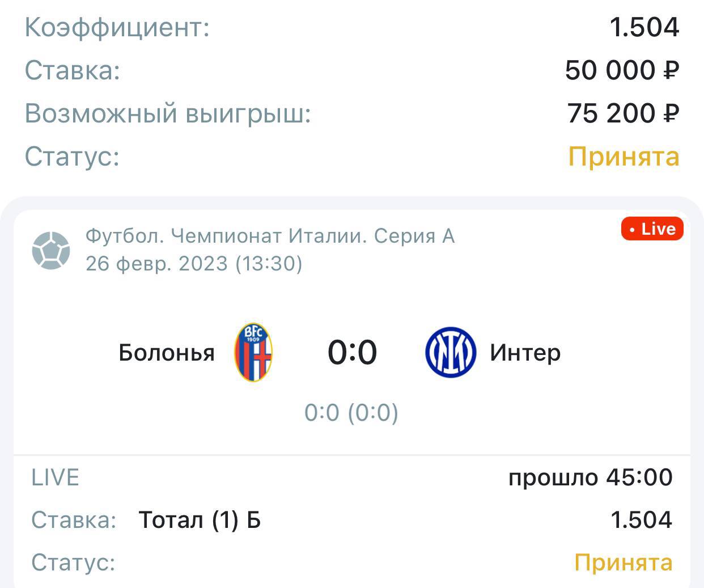704x588 pixels.
Task: Select the match date 26 февр. 2023
Action: [x=194, y=264]
